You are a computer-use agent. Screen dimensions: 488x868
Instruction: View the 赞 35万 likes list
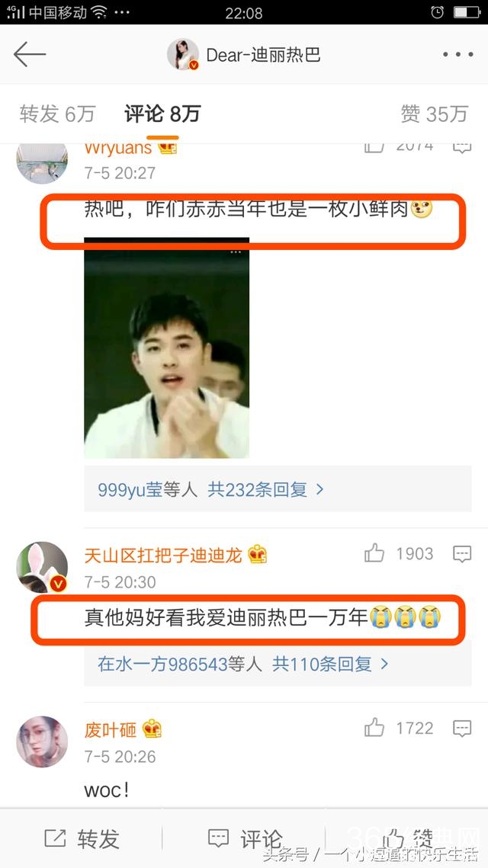pyautogui.click(x=435, y=114)
